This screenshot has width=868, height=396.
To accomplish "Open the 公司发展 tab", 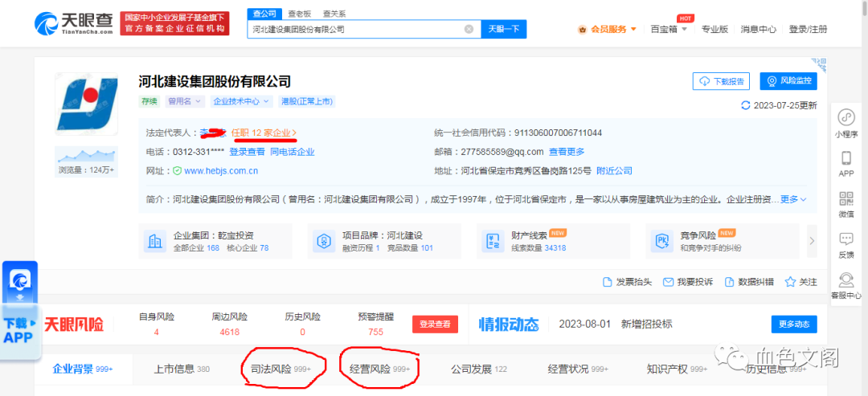I will [x=479, y=369].
